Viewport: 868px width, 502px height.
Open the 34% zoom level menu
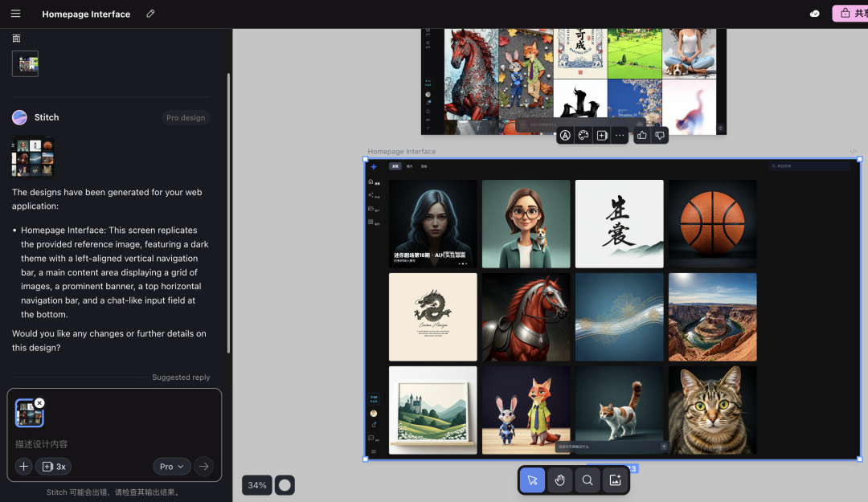pos(257,485)
